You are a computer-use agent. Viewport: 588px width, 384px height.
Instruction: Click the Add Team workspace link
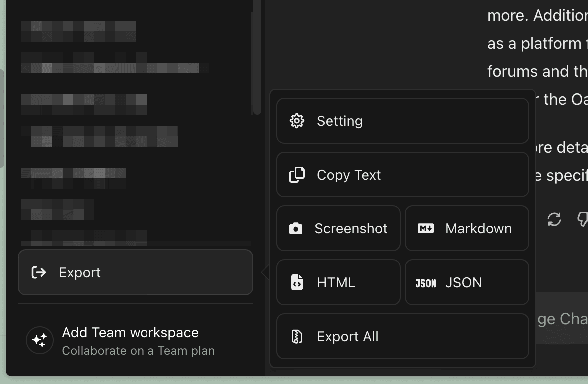point(131,333)
